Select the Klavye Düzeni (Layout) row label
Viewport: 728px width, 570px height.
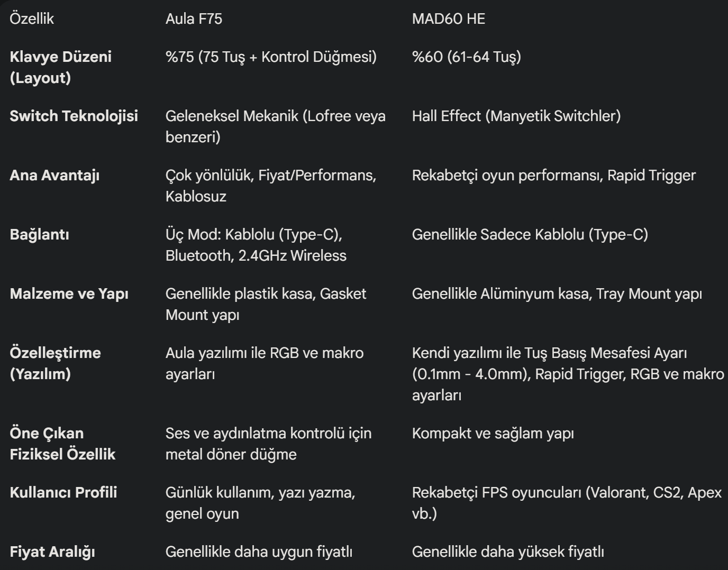click(x=60, y=67)
